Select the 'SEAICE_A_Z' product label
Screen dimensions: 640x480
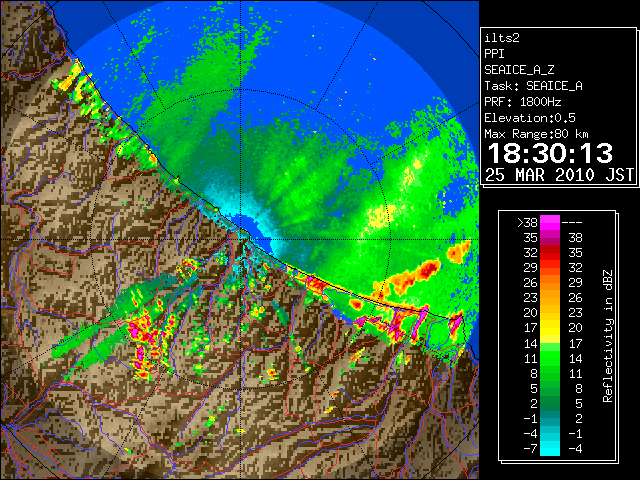point(519,70)
